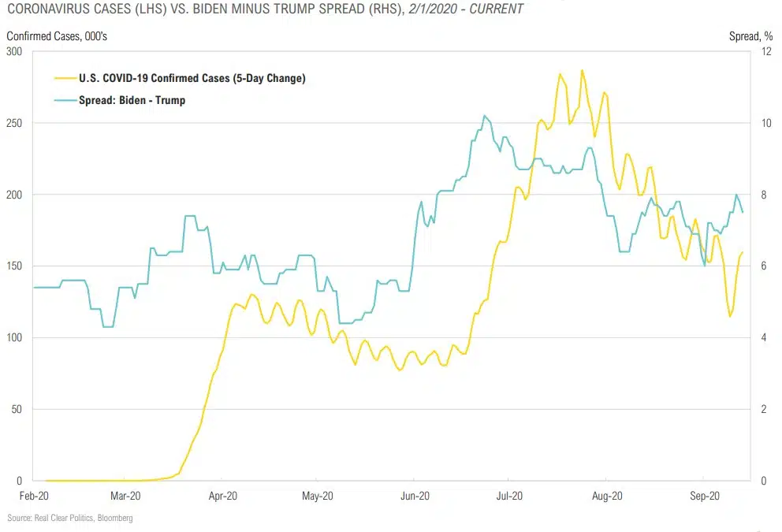
Task: Click the May-20 date on the x-axis
Action: pyautogui.click(x=315, y=497)
